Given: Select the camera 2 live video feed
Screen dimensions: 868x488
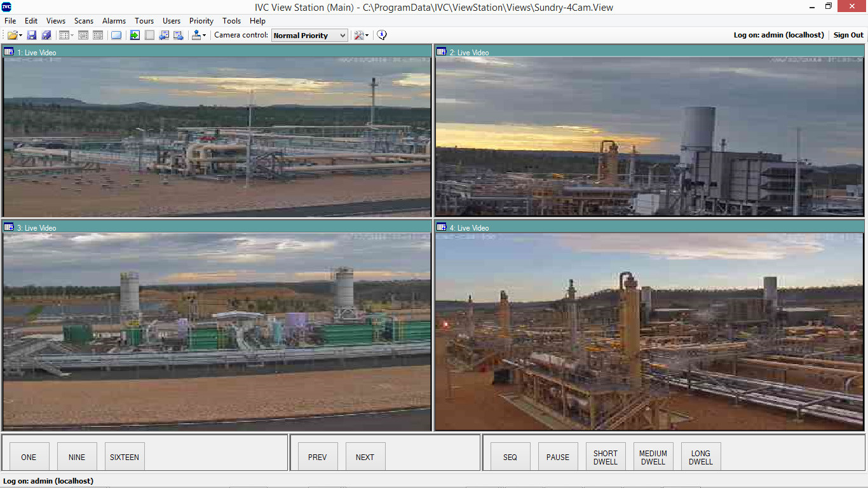Looking at the screenshot, I should tap(649, 137).
